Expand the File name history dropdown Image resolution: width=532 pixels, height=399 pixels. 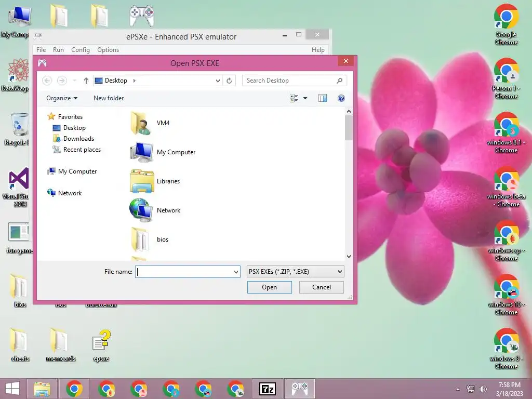click(x=236, y=272)
